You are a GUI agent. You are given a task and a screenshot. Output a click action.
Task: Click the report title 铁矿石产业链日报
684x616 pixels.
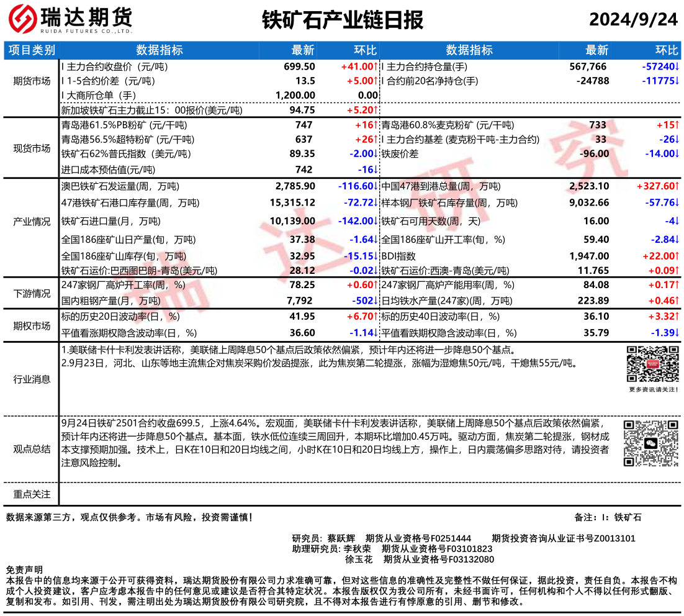click(342, 20)
